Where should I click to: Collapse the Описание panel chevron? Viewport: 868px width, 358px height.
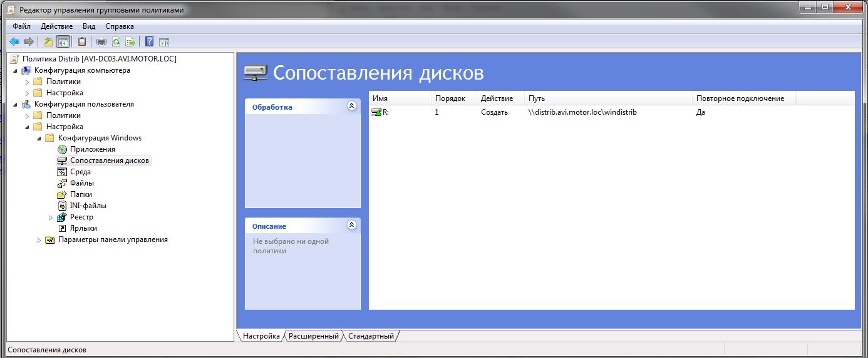pos(351,225)
